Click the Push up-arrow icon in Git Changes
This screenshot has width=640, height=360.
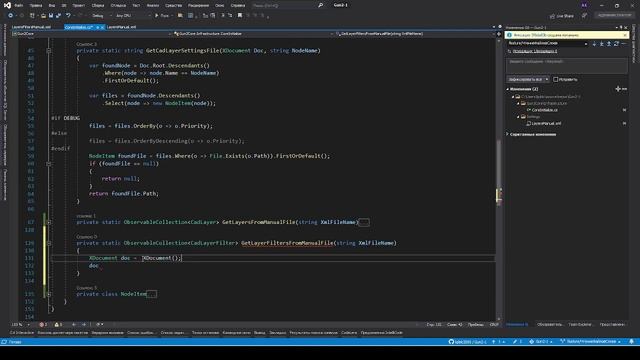[x=609, y=44]
